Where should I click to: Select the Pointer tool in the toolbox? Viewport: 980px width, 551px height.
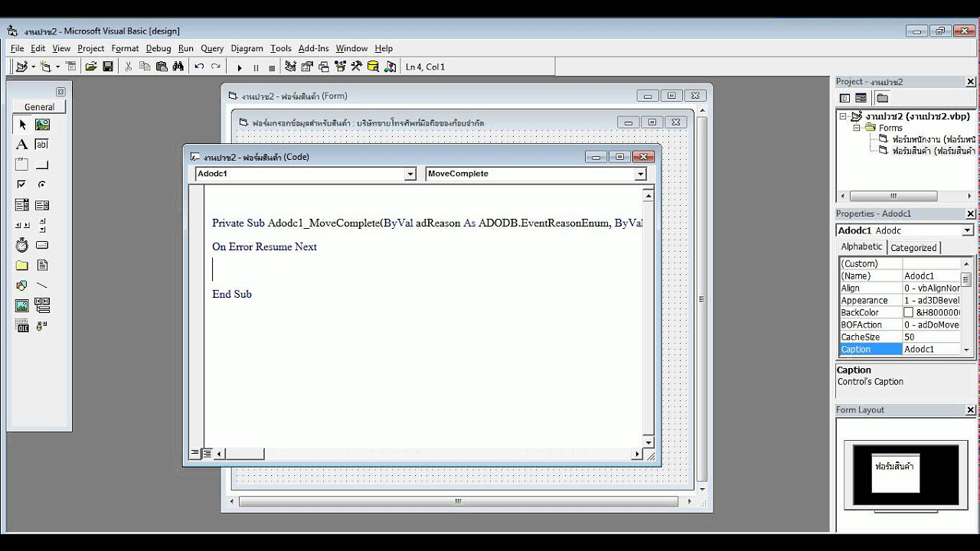[21, 124]
